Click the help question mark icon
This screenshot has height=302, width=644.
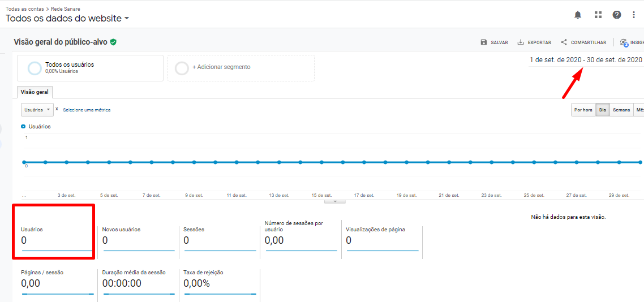tap(617, 15)
